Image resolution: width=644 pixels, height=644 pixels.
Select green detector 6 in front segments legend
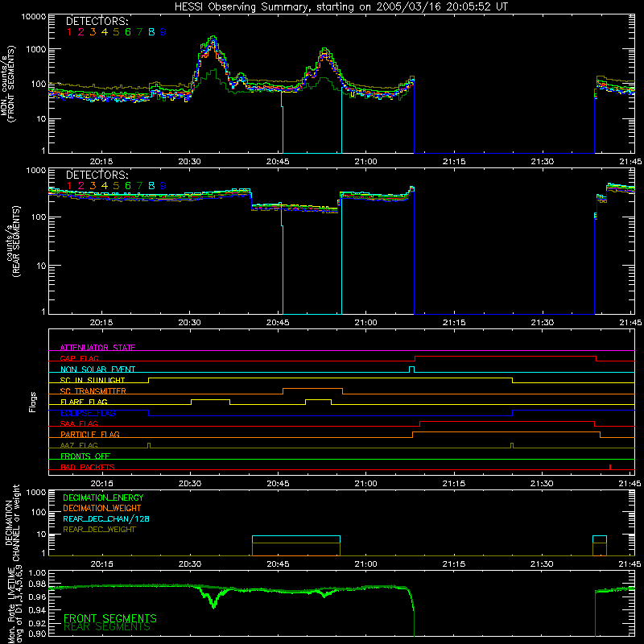pos(128,32)
